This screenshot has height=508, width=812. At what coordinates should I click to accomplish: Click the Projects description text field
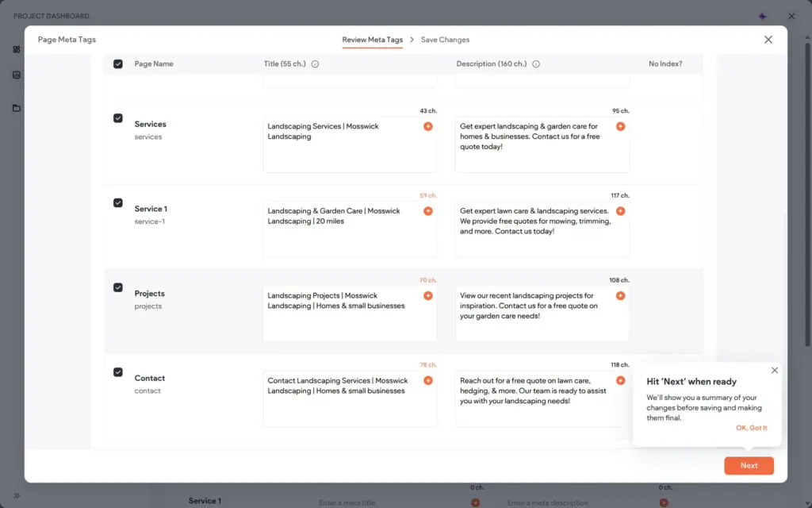tap(542, 314)
